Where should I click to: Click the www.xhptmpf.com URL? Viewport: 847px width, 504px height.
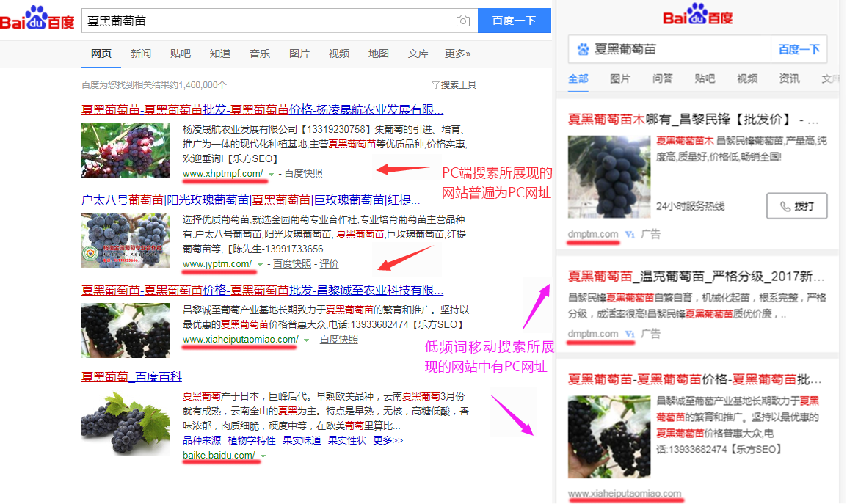click(x=222, y=173)
